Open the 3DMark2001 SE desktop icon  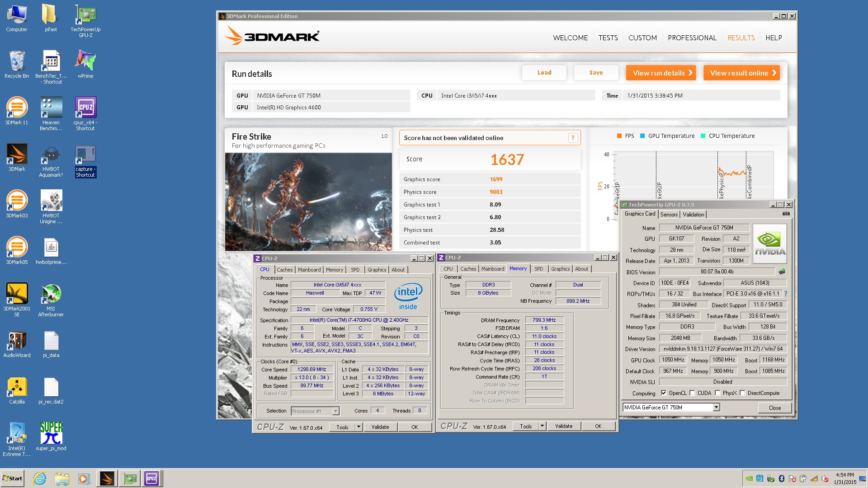[x=17, y=300]
